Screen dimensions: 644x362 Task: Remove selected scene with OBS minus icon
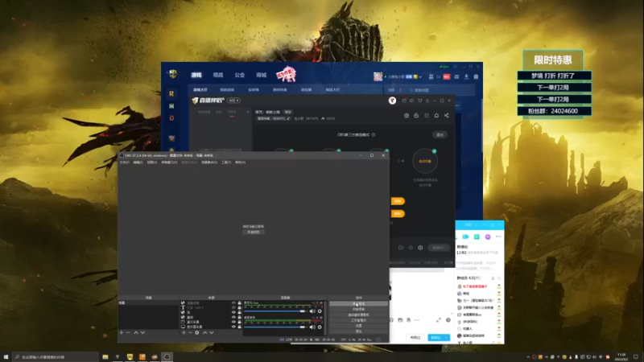point(128,332)
